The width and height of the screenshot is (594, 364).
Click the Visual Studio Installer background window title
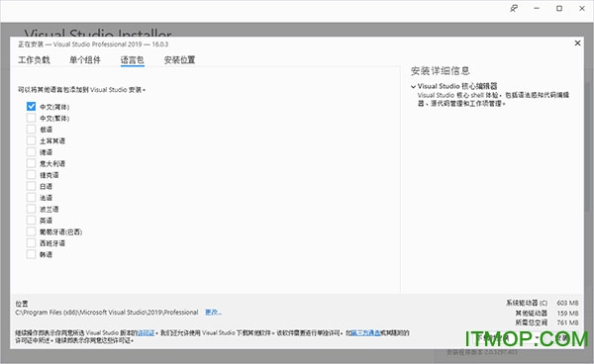click(x=98, y=33)
